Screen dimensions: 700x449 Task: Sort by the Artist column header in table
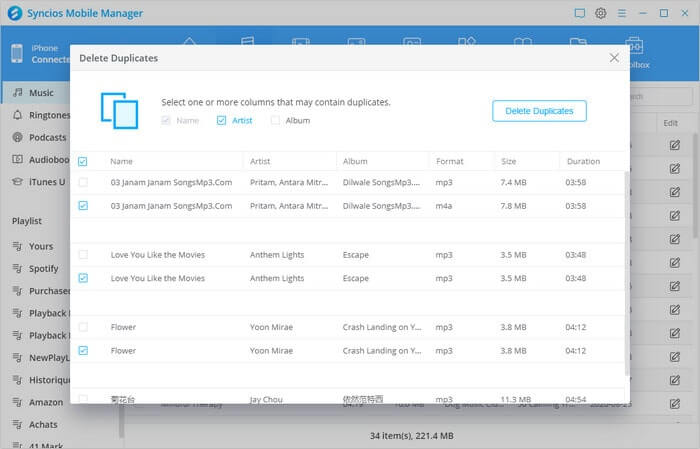[260, 162]
